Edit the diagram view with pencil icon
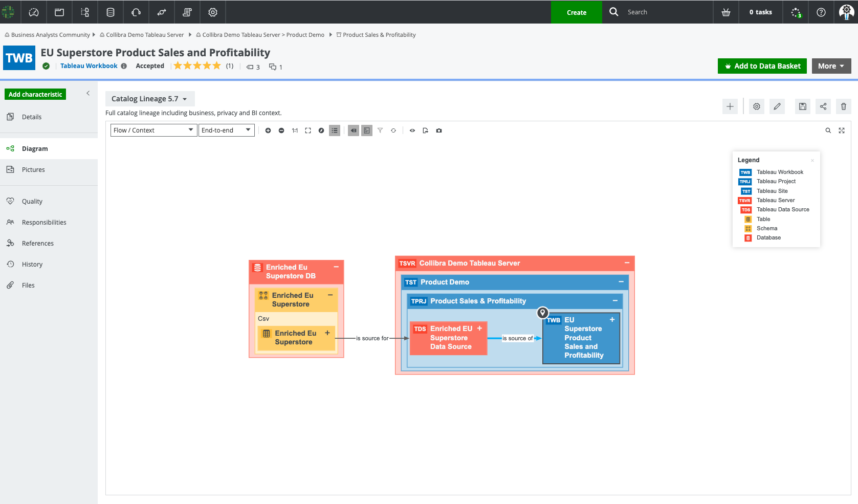The width and height of the screenshot is (858, 504). pos(777,106)
